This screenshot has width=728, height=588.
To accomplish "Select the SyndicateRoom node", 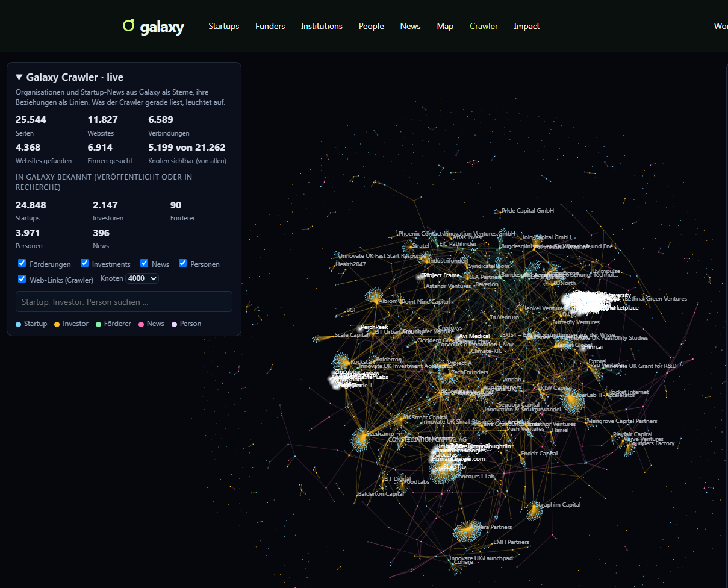I will 489,266.
